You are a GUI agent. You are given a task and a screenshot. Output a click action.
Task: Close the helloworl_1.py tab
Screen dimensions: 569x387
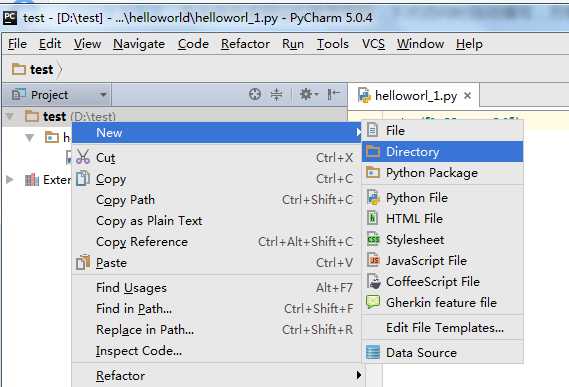point(468,95)
